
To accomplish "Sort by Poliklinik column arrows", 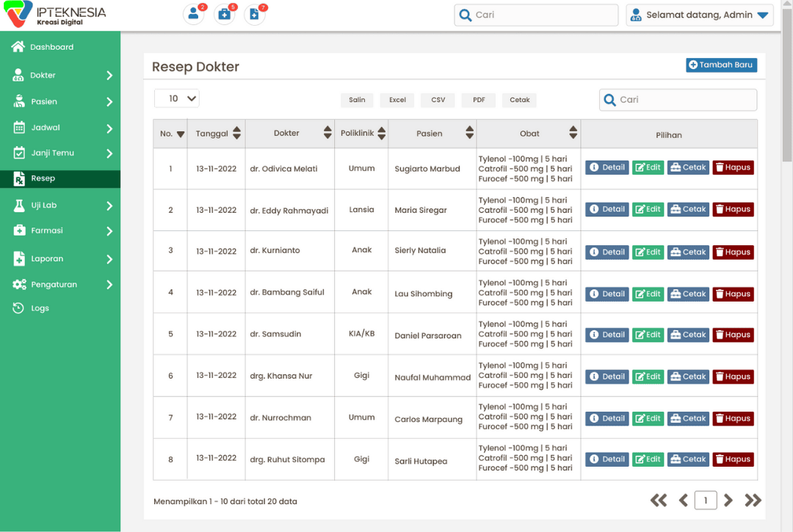I will (x=381, y=134).
